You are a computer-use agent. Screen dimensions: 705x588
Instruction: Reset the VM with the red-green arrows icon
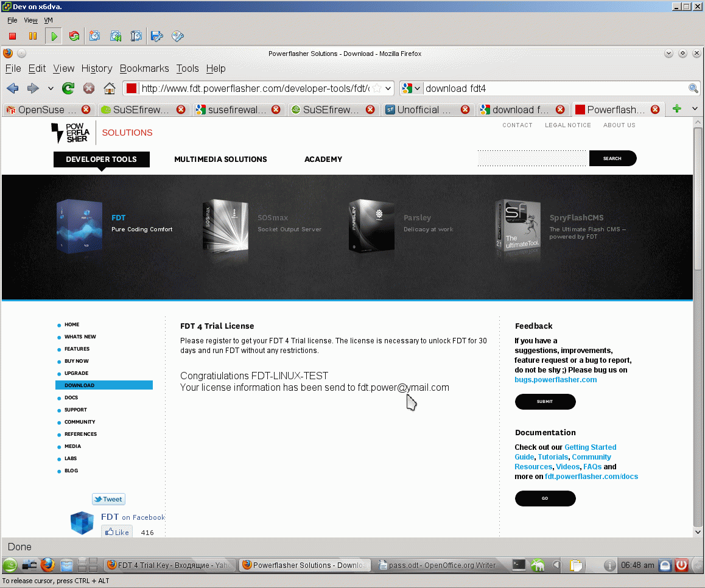(x=74, y=36)
